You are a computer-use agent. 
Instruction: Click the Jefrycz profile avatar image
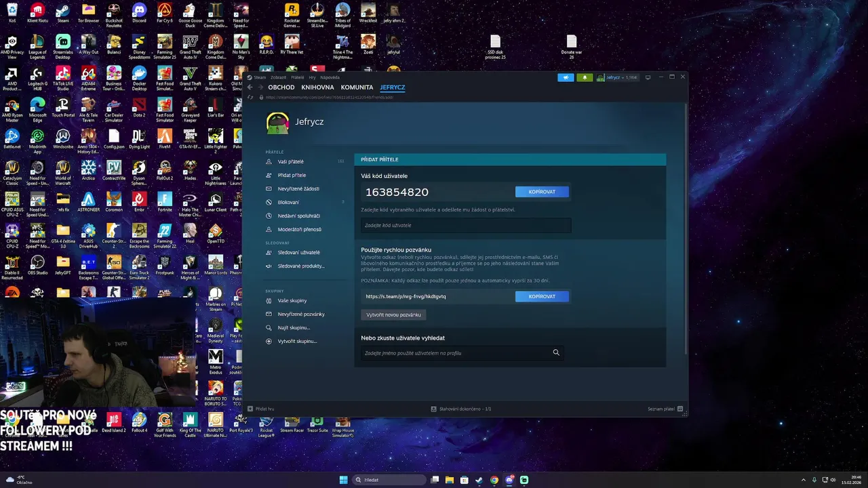(278, 122)
